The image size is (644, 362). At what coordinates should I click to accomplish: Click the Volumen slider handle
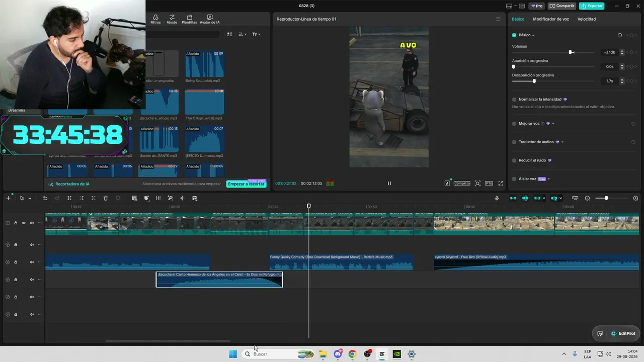coord(571,52)
